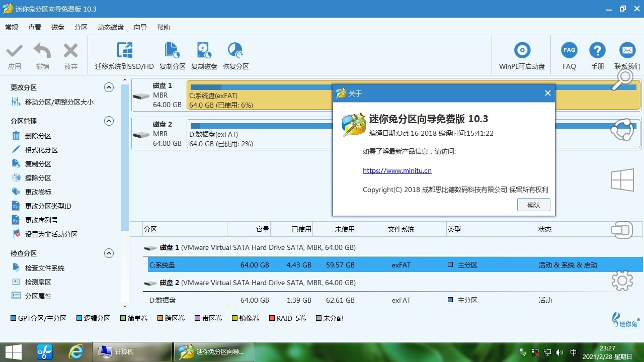Switch to 计算机 window on taskbar

[x=132, y=351]
